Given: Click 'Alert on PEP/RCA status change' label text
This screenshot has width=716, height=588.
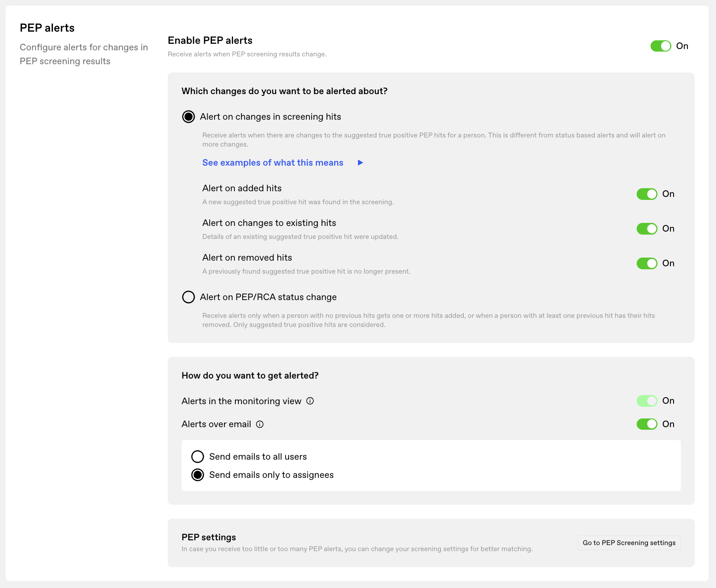Looking at the screenshot, I should tap(268, 297).
